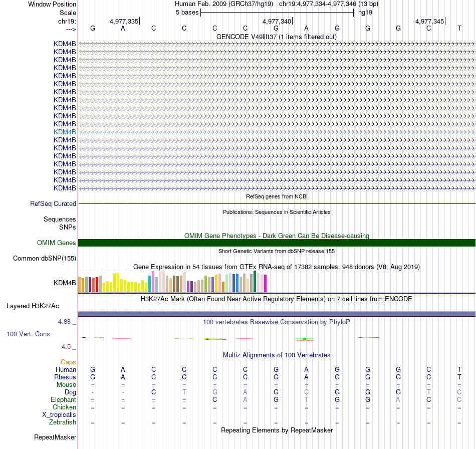Image resolution: width=476 pixels, height=449 pixels.
Task: Click the Sequences label under Publications
Action: [x=60, y=219]
